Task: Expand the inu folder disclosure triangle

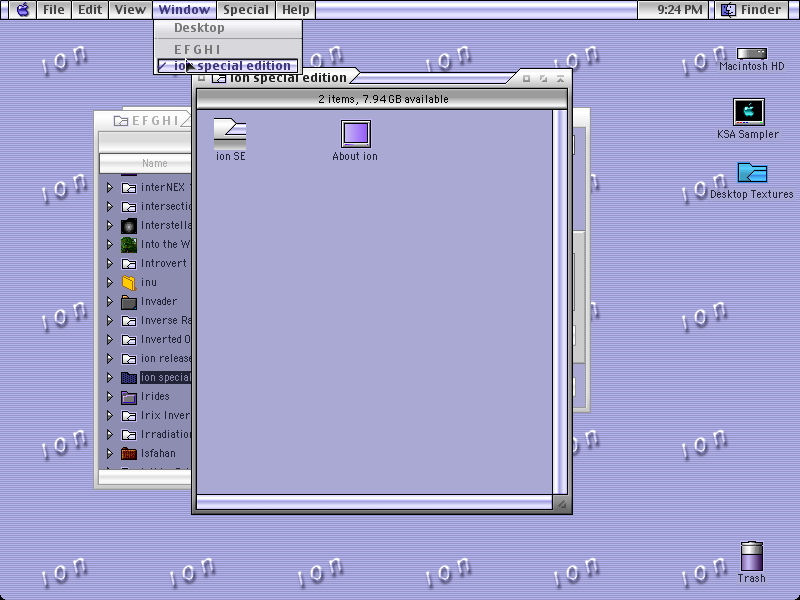Action: pyautogui.click(x=110, y=283)
